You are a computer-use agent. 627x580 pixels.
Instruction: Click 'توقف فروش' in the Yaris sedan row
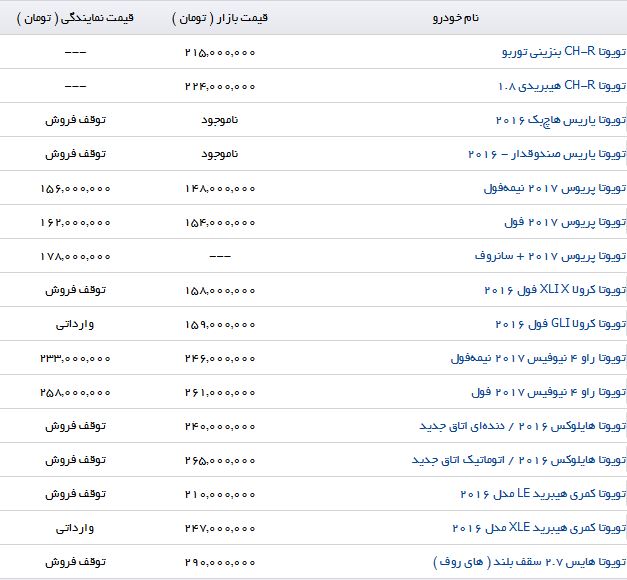coord(75,154)
